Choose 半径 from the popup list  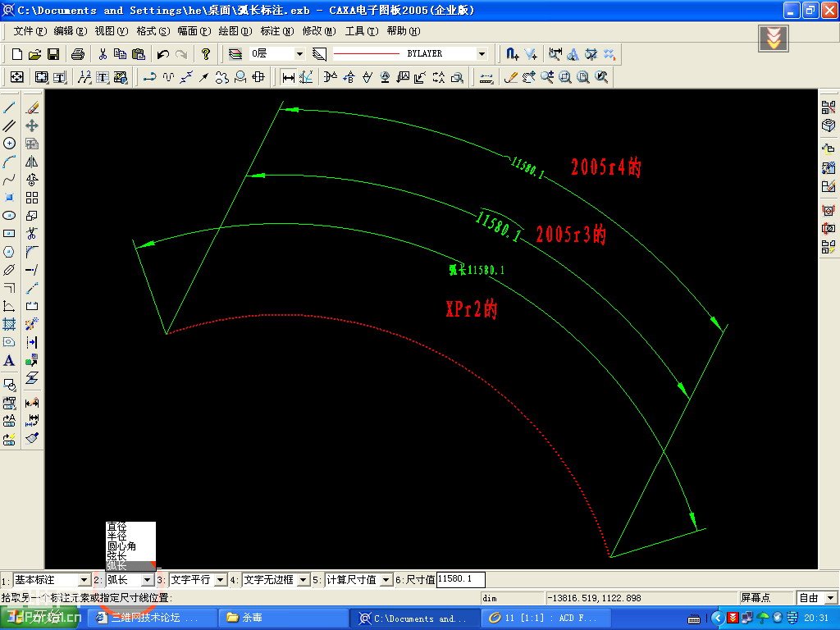(x=116, y=536)
